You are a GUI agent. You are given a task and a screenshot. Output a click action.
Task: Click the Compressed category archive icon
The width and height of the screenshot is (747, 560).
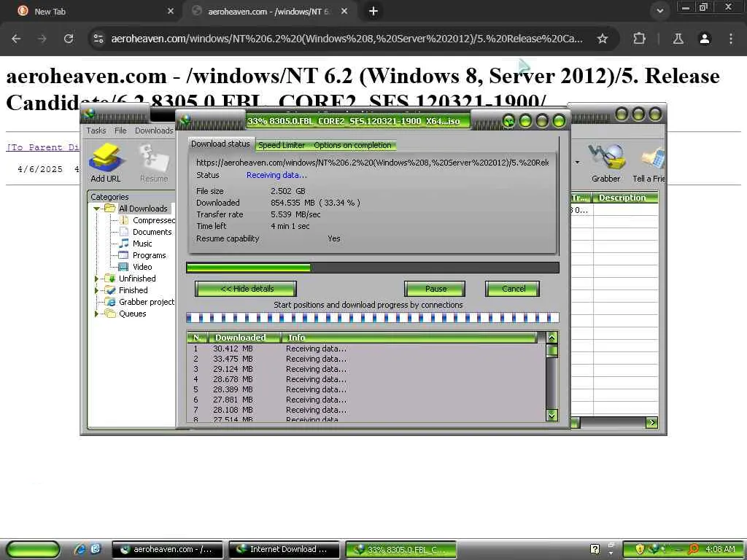coord(124,220)
